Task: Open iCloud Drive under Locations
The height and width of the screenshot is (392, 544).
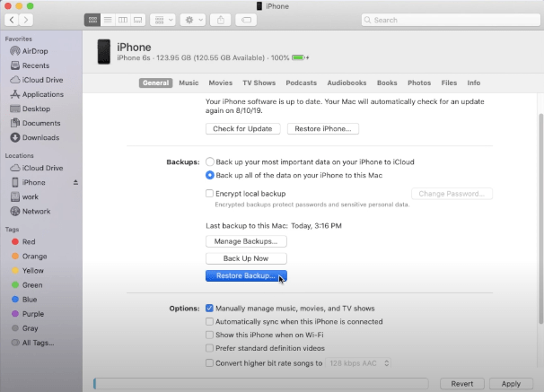Action: tap(37, 168)
